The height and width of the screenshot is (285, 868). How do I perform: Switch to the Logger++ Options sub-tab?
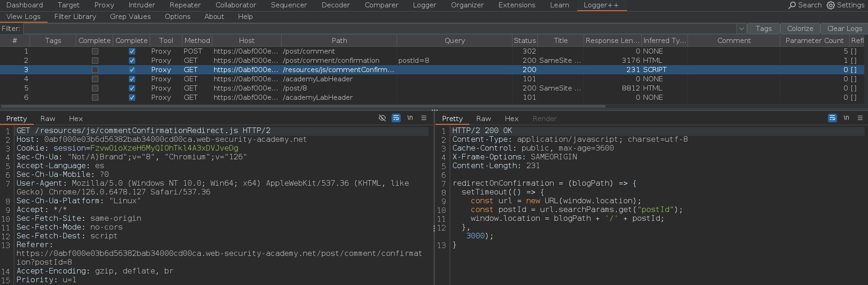[x=178, y=17]
